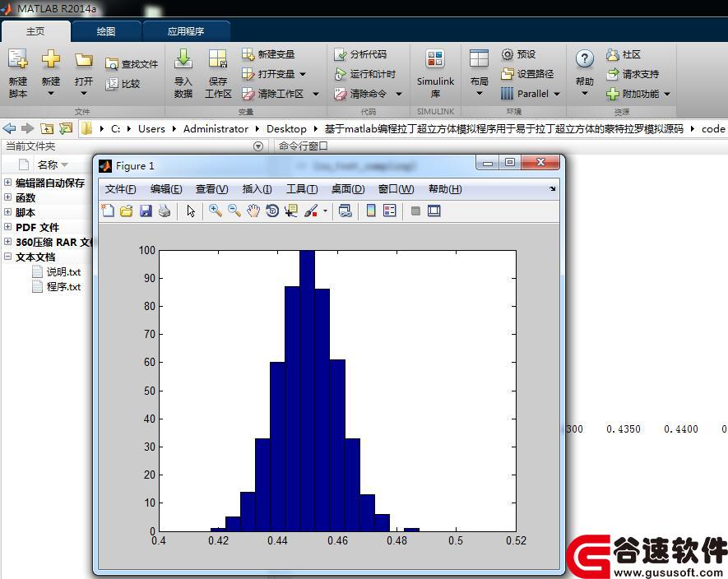The width and height of the screenshot is (728, 579).
Task: Select the Pan hand tool
Action: (253, 211)
